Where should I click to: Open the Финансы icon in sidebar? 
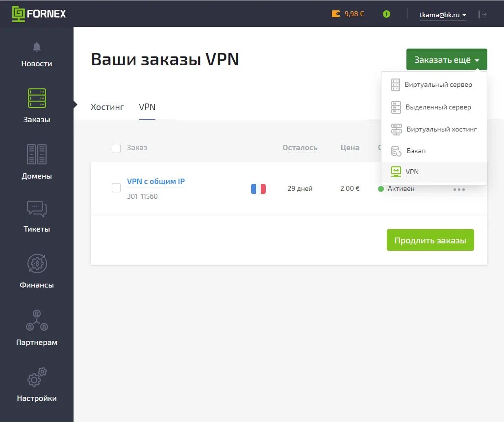click(x=37, y=264)
